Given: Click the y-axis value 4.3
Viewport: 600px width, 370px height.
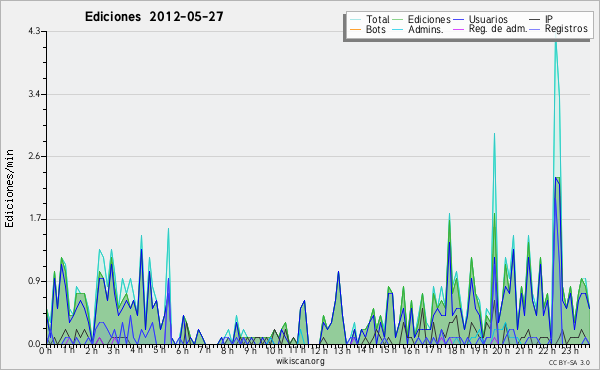Looking at the screenshot, I should tap(34, 31).
